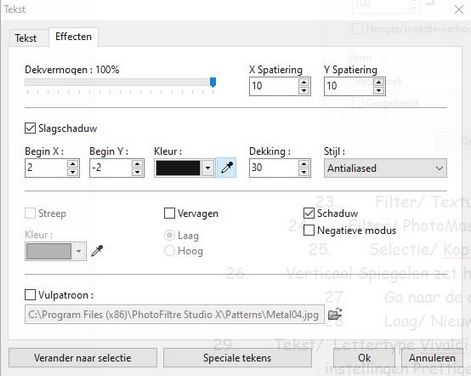The height and width of the screenshot is (376, 471).
Task: Pick shadow color with the Kleur eyedropper
Action: click(x=227, y=167)
